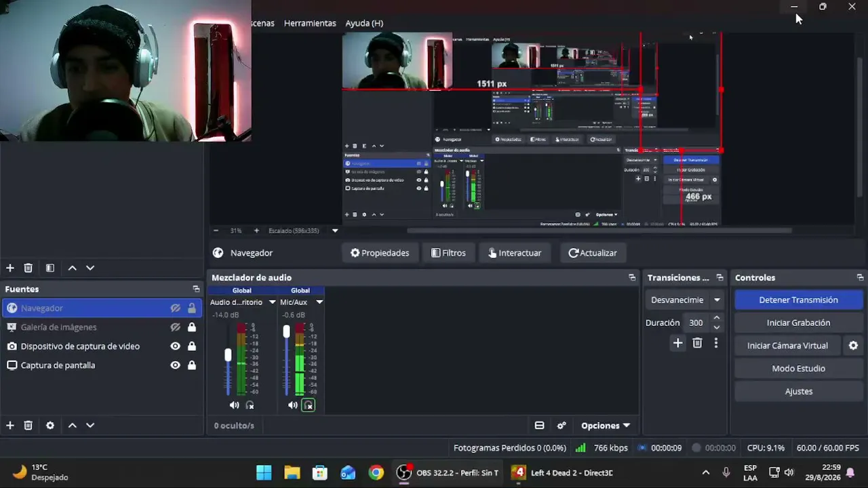
Task: Toggle monitoring for Mic/Aux channel
Action: click(x=309, y=405)
